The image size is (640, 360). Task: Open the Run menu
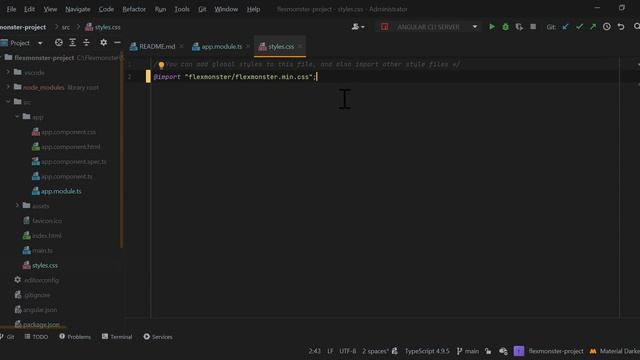[x=160, y=9]
